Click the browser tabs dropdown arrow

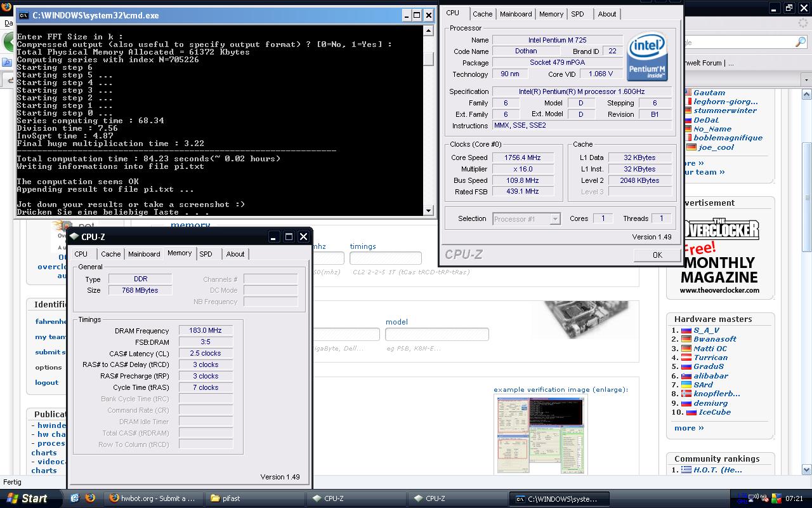point(807,81)
